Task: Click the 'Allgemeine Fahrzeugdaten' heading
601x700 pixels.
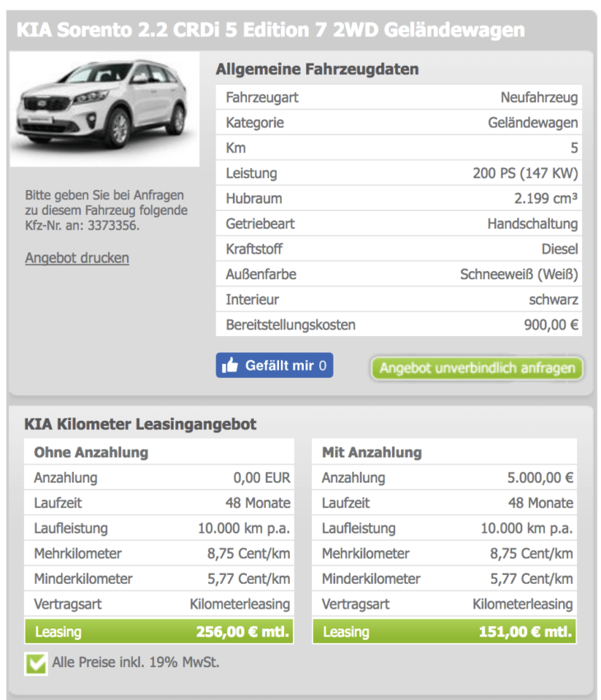Action: (317, 69)
